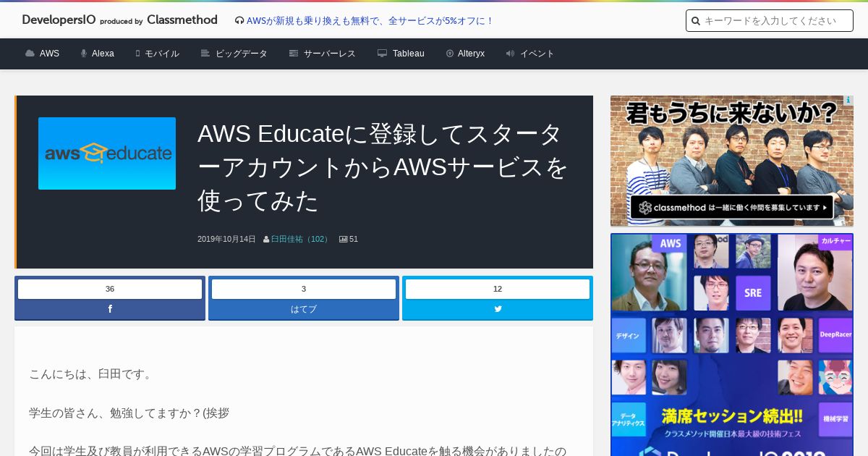Click the greeting text こんにちは、臼田です。
The height and width of the screenshot is (456, 868).
pyautogui.click(x=92, y=374)
